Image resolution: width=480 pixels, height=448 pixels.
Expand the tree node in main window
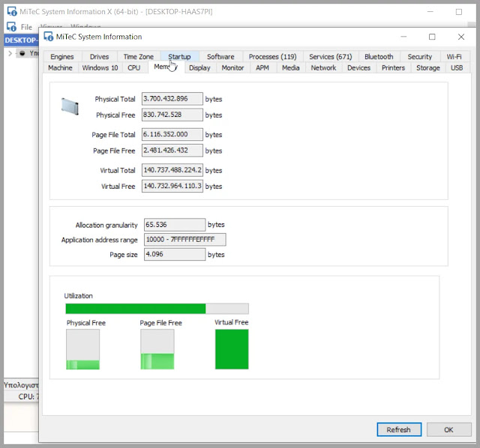10,53
